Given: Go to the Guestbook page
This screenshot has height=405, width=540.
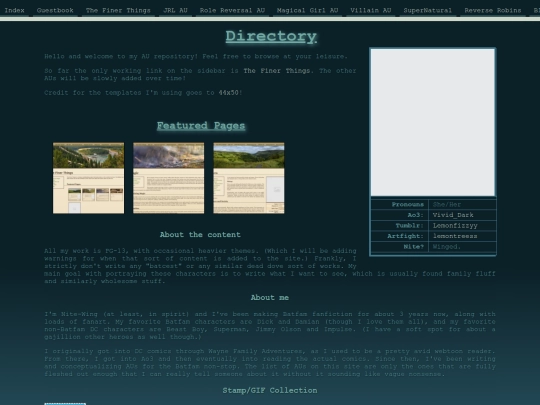Looking at the screenshot, I should click(x=55, y=10).
